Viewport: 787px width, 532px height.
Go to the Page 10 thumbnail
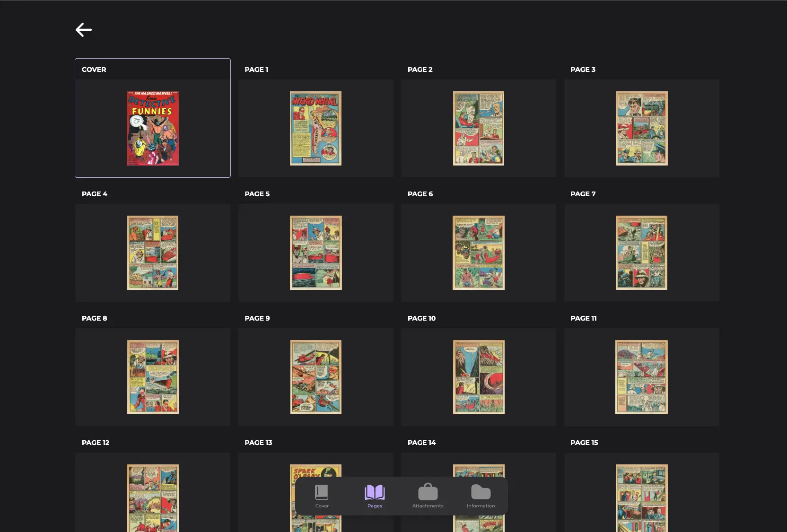tap(478, 377)
